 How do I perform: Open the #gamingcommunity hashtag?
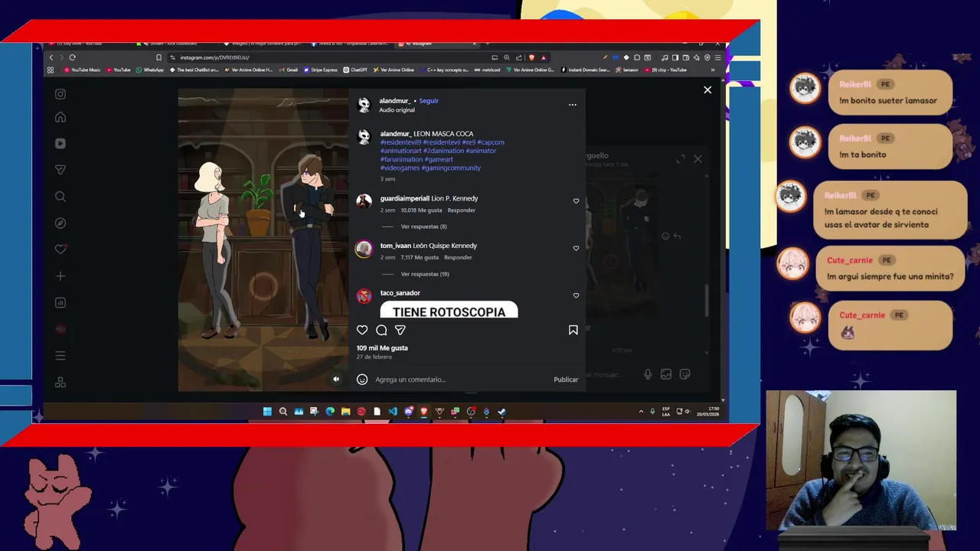(x=451, y=168)
